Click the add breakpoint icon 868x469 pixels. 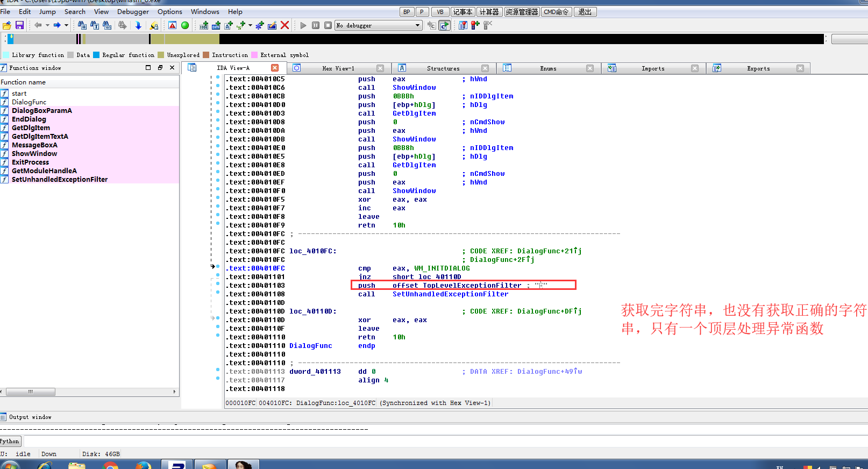(475, 25)
